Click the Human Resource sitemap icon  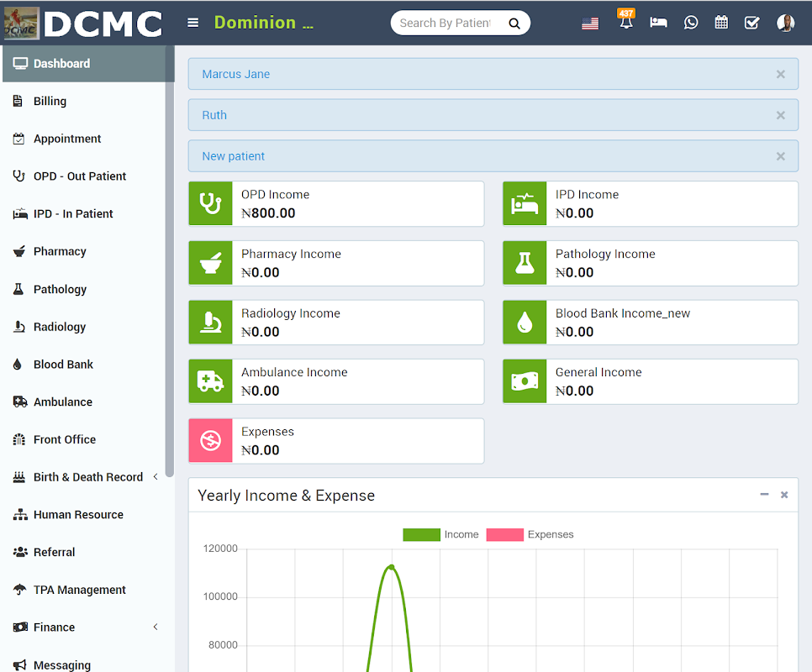20,514
